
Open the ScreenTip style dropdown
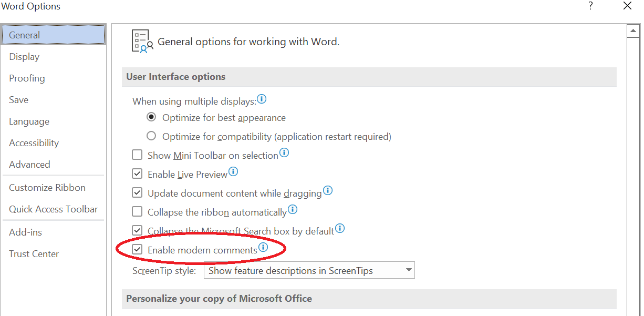click(310, 271)
